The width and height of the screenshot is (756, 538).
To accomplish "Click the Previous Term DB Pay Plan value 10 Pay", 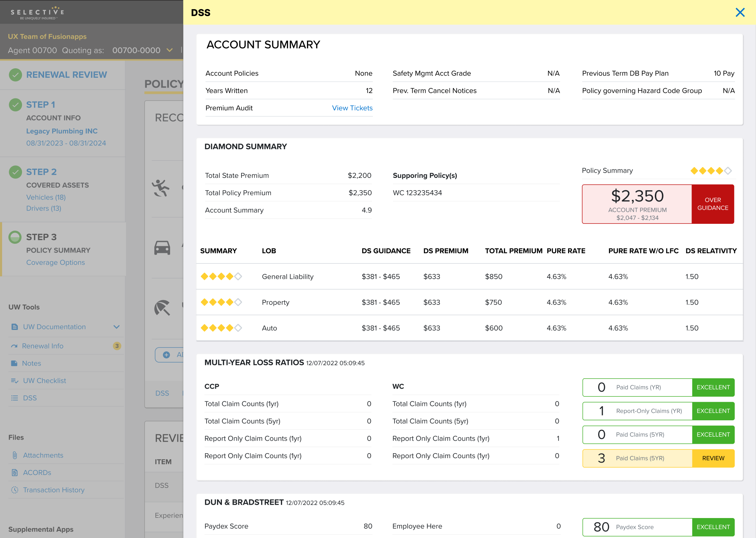I will click(724, 74).
